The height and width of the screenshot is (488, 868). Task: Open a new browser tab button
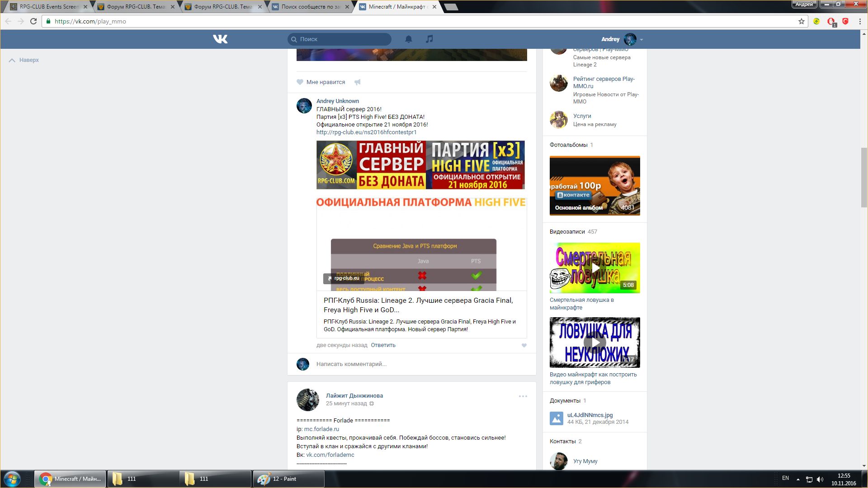(451, 7)
